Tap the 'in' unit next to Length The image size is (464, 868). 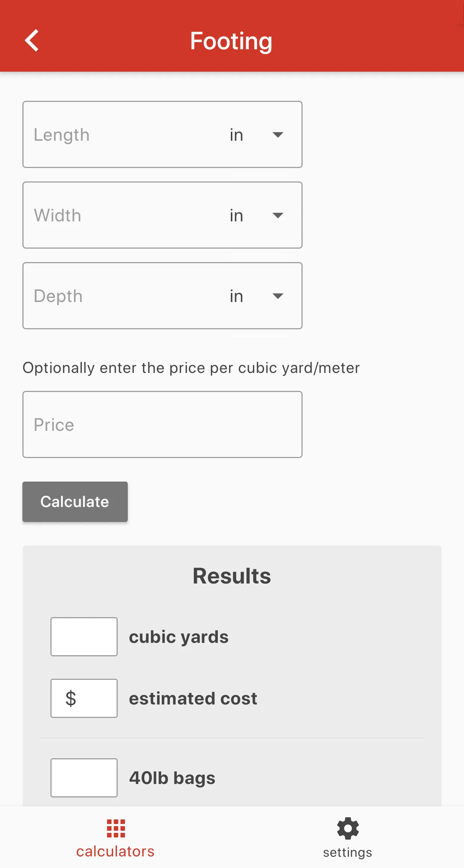[236, 135]
